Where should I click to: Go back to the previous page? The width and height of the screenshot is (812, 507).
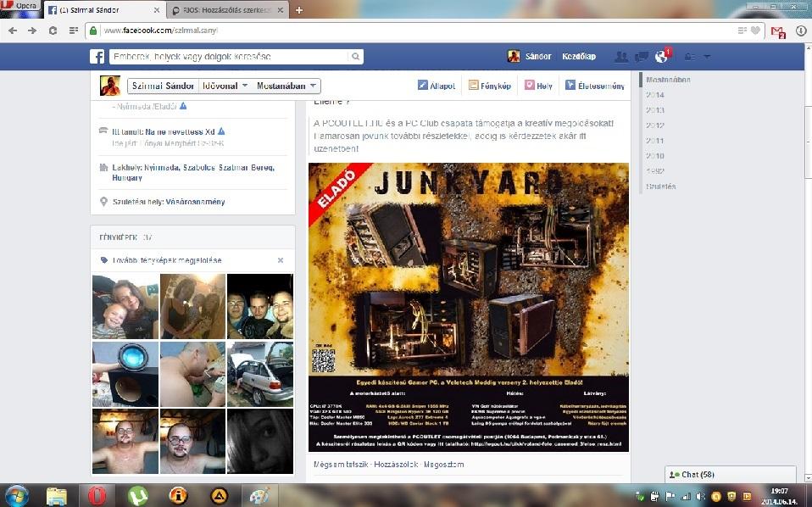[13, 31]
